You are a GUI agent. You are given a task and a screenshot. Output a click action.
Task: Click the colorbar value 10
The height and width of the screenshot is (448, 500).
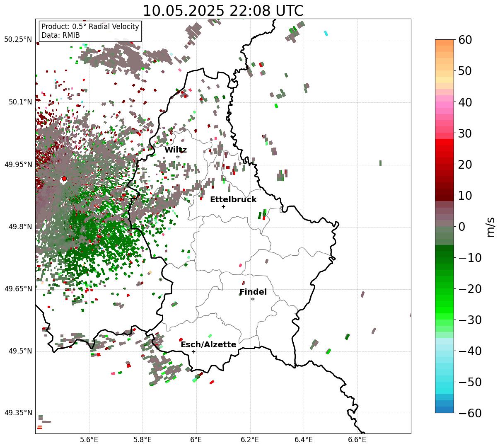click(x=465, y=196)
